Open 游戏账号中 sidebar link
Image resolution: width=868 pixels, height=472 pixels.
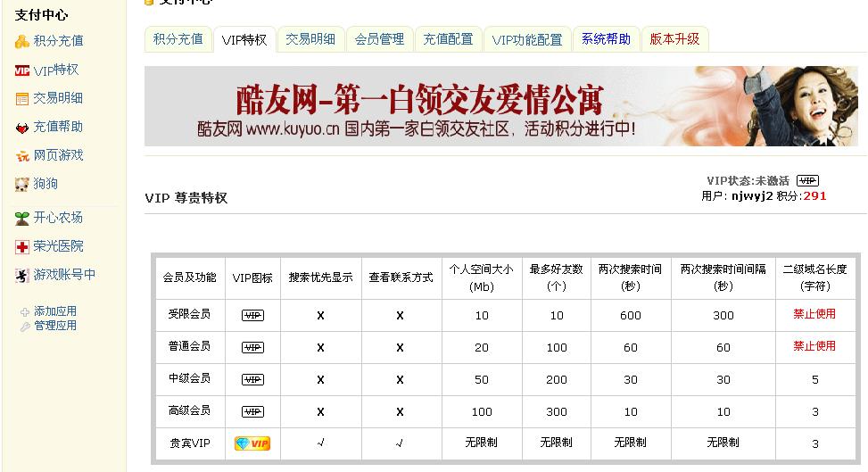tap(64, 275)
